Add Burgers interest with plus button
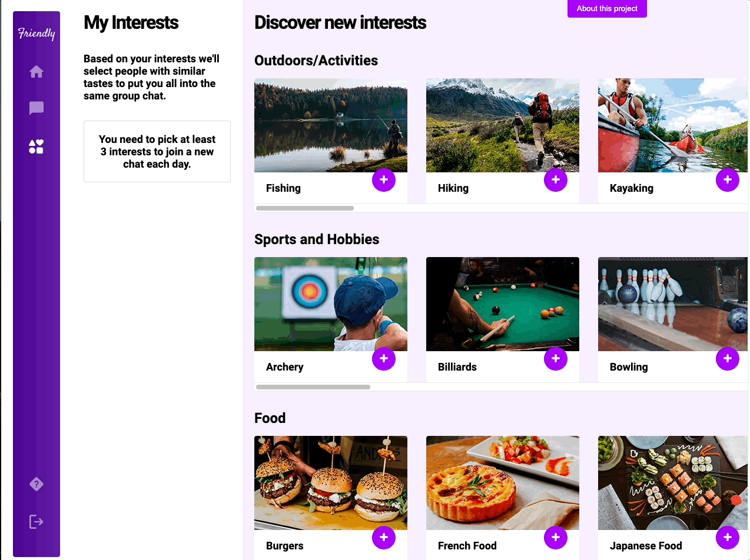 click(384, 538)
